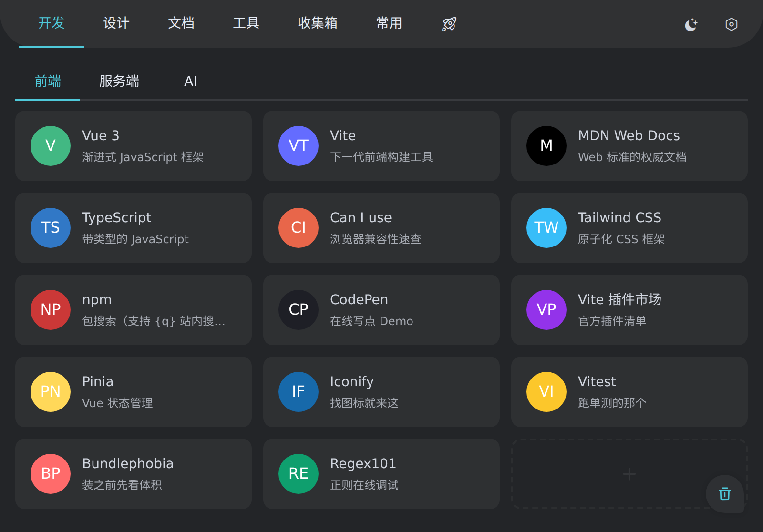Select the 常用 tab
This screenshot has height=532, width=763.
(x=389, y=23)
